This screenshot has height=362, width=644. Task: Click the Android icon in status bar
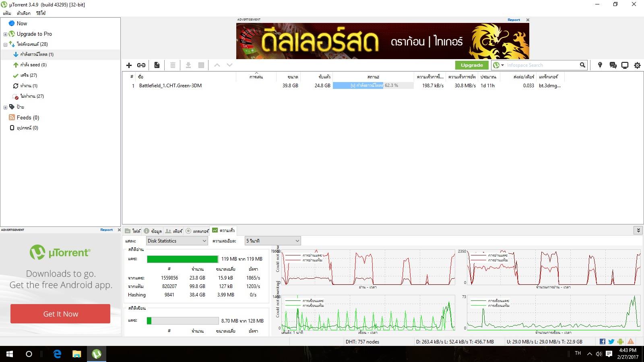click(x=621, y=341)
